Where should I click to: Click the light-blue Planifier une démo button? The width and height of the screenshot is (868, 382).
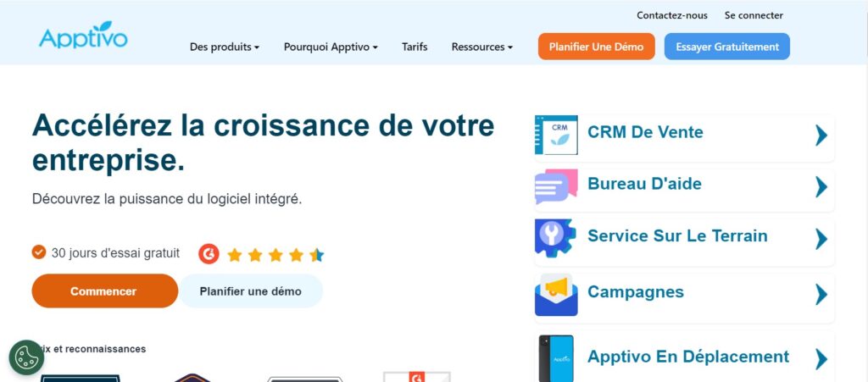click(251, 291)
